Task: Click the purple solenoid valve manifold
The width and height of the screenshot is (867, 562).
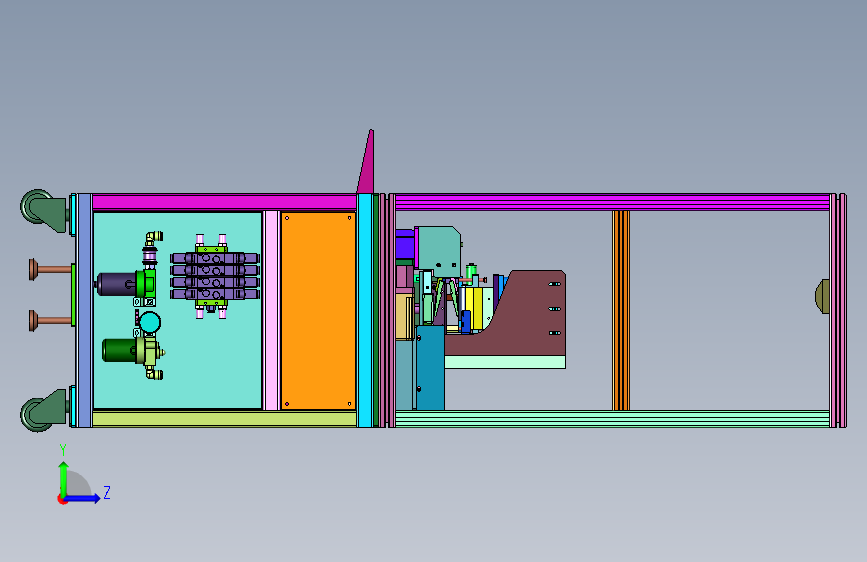Action: 215,276
